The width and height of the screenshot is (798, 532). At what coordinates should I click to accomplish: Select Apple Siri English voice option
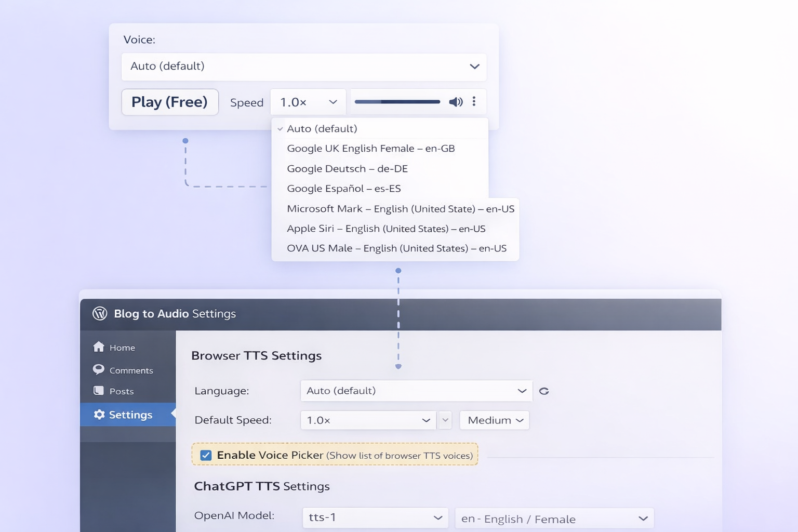click(386, 229)
